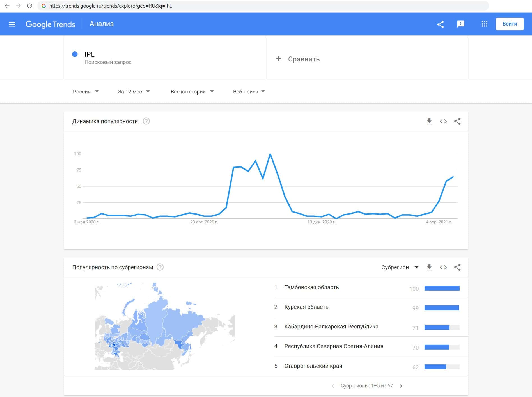Expand the Веб-поиск search type dropdown

249,92
